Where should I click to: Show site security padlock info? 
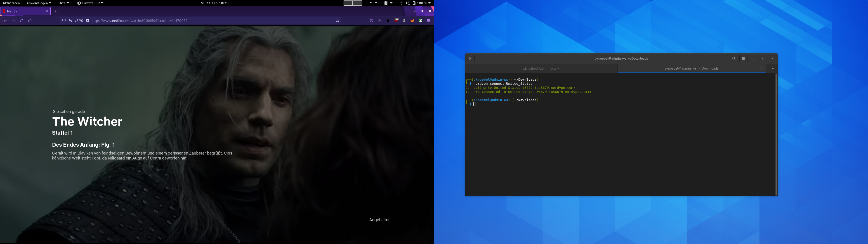click(x=70, y=21)
